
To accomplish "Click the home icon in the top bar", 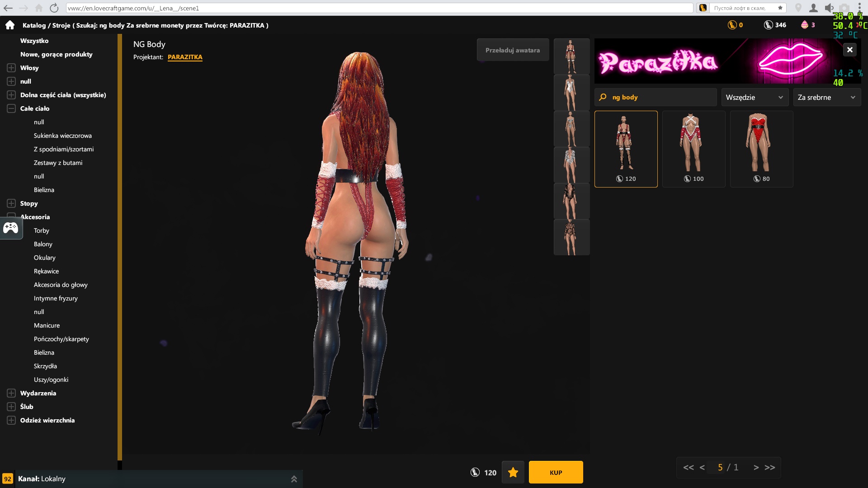I will tap(10, 25).
